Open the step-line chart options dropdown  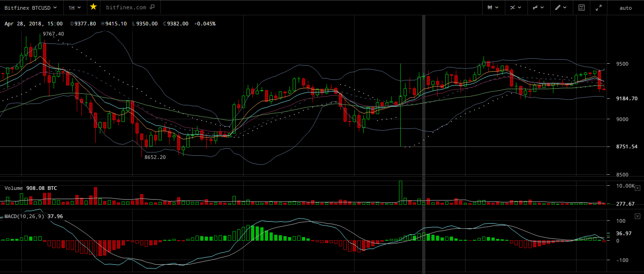tap(538, 7)
